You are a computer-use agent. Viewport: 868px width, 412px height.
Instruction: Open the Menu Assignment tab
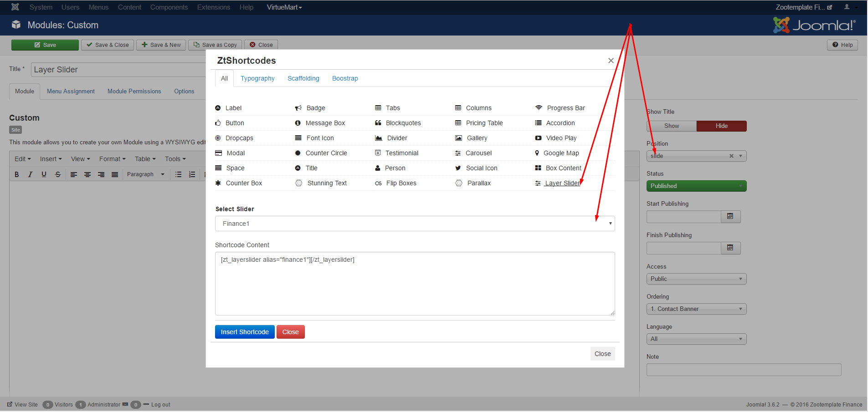(71, 91)
